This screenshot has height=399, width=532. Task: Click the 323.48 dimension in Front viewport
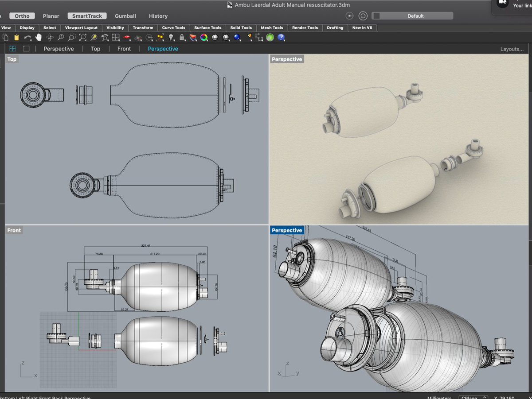click(x=145, y=245)
